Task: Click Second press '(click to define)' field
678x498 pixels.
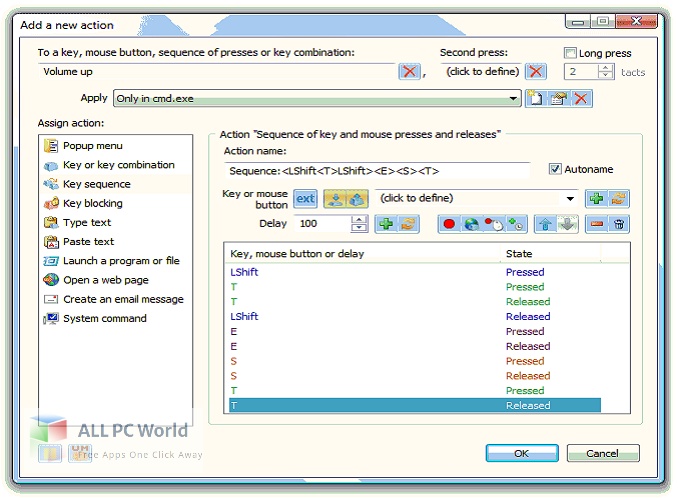Action: coord(482,71)
